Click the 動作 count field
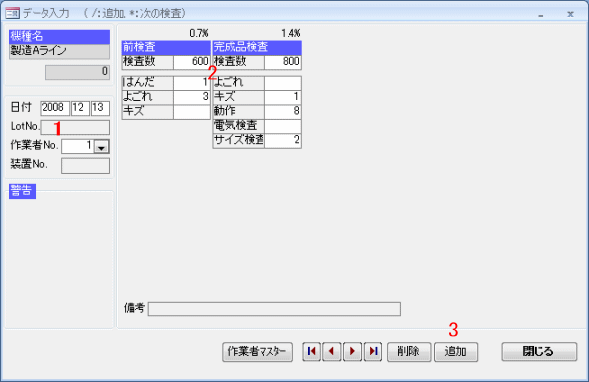This screenshot has width=589, height=382. tap(283, 112)
